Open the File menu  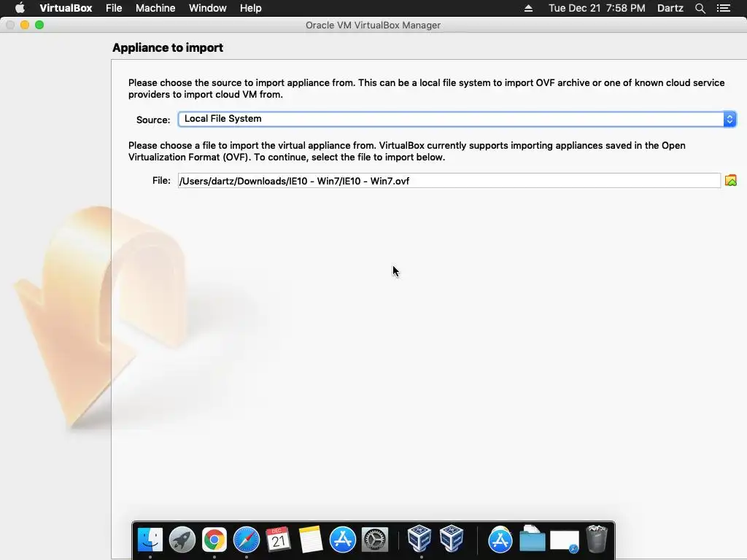click(114, 8)
